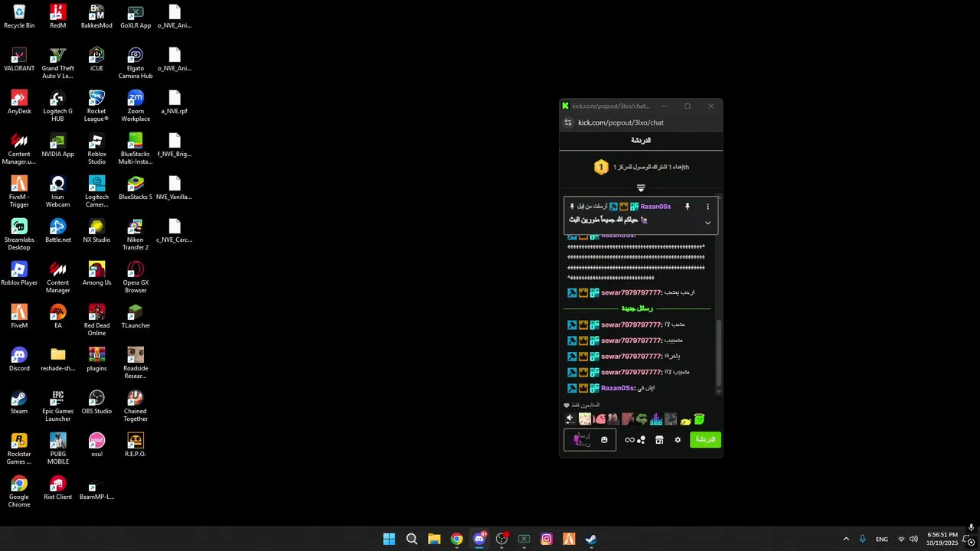Click the OBS Studio desktop icon
This screenshot has width=980, height=551.
point(96,402)
